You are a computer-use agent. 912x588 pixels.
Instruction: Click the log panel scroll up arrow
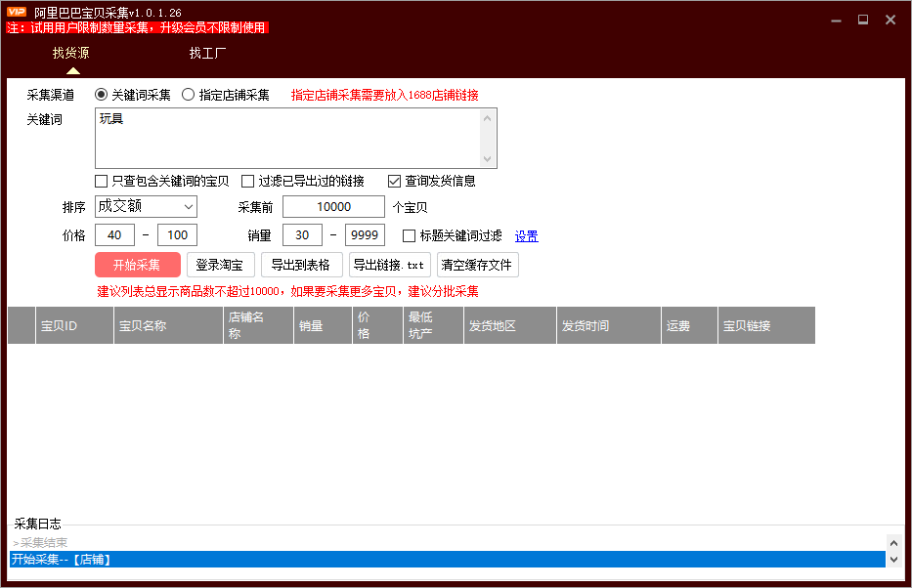(894, 543)
